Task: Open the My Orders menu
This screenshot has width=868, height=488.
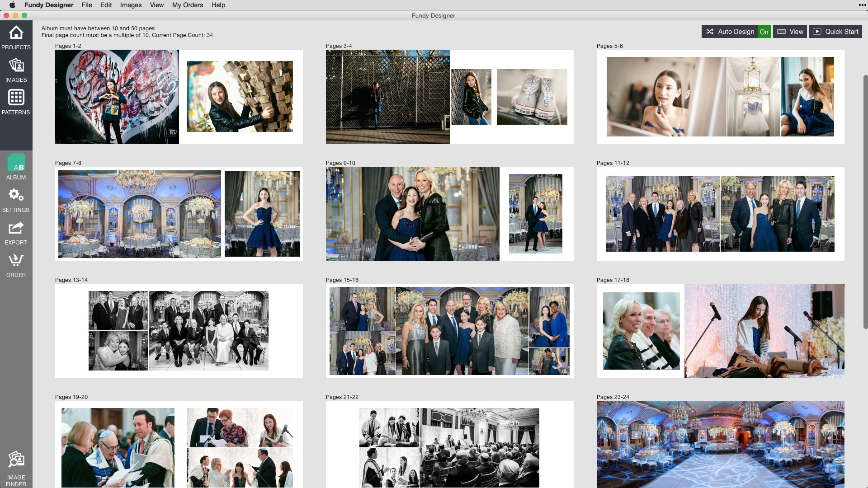Action: point(188,5)
